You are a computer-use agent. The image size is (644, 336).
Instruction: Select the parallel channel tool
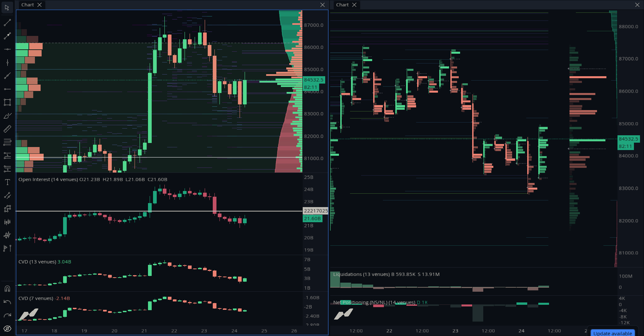point(7,195)
